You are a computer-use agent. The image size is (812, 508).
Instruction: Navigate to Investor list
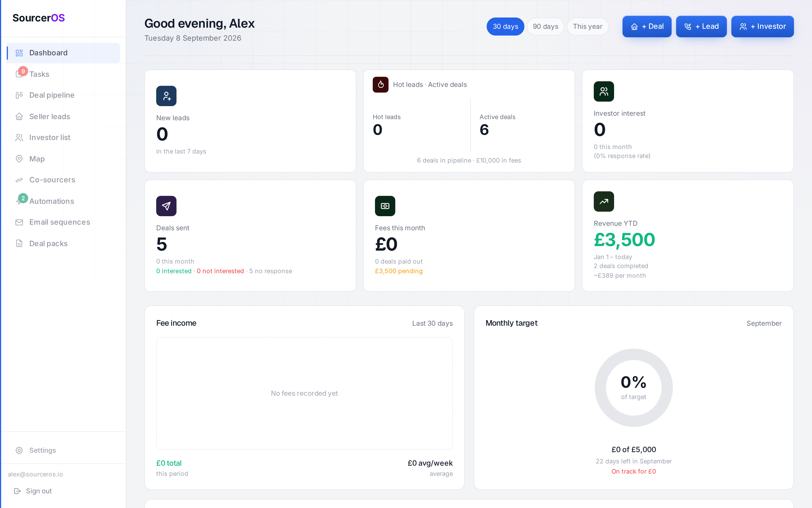pyautogui.click(x=63, y=137)
